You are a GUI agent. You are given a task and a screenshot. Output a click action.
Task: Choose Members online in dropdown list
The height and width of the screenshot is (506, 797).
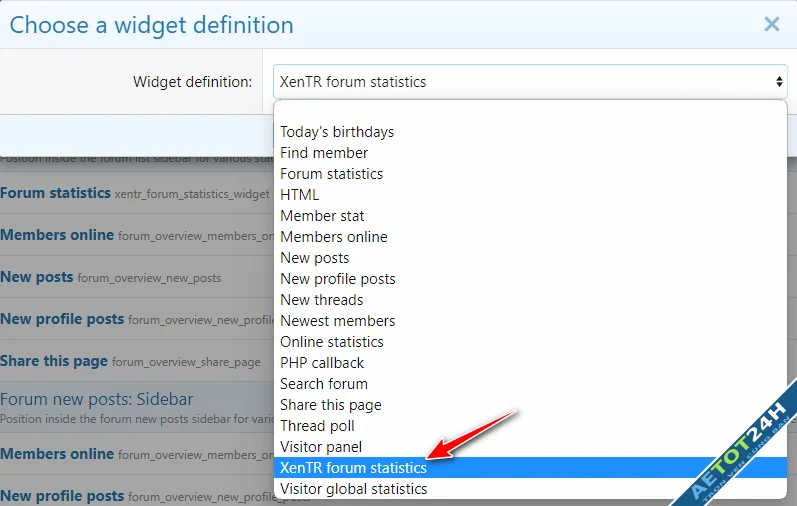click(333, 237)
